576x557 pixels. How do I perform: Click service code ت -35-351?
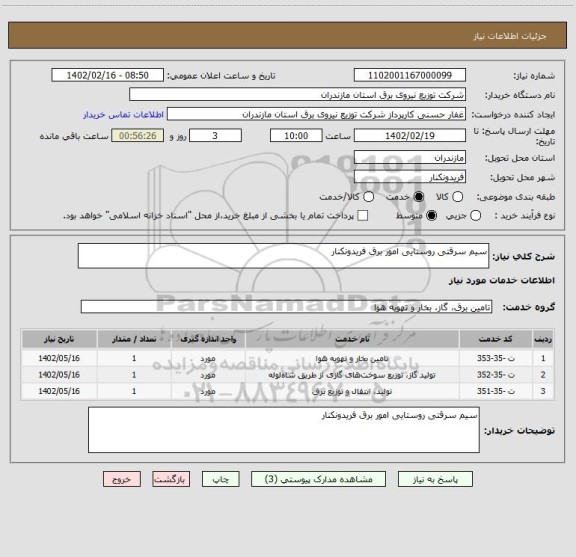tap(496, 391)
